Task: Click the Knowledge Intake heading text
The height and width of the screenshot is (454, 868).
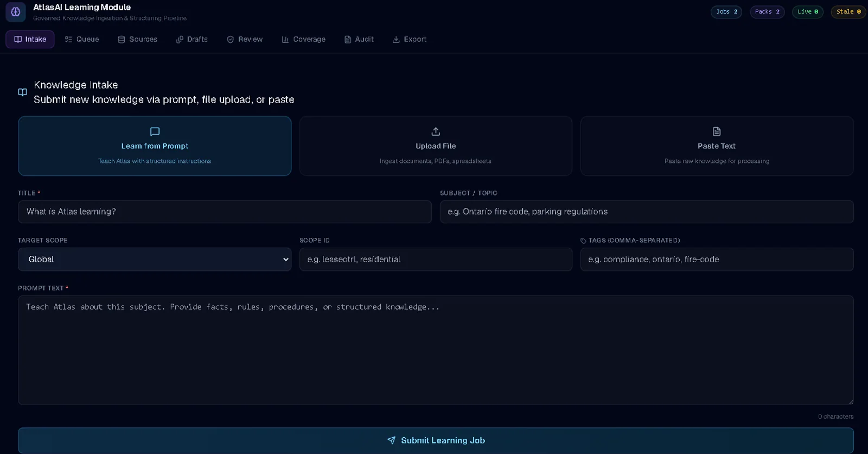Action: [76, 85]
